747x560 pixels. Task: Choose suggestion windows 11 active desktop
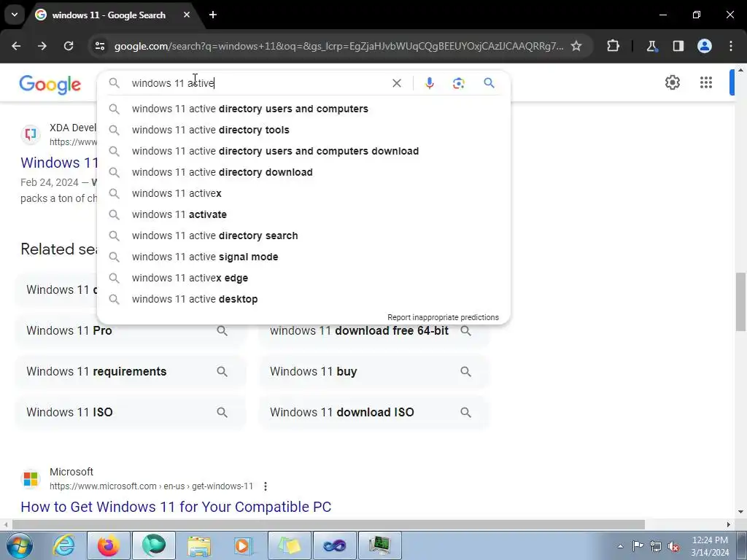303,299
